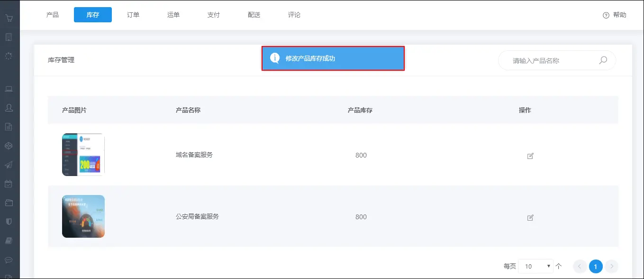Open the 支付 tab
The width and height of the screenshot is (644, 279).
214,15
